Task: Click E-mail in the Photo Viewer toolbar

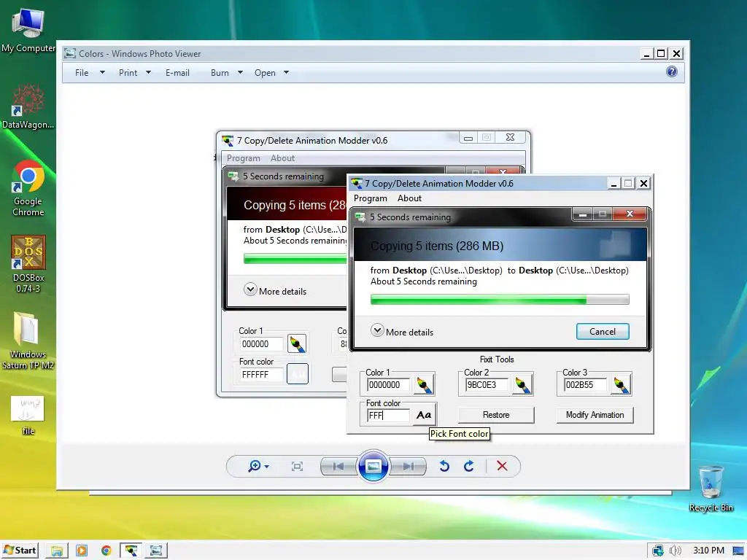Action: click(177, 73)
